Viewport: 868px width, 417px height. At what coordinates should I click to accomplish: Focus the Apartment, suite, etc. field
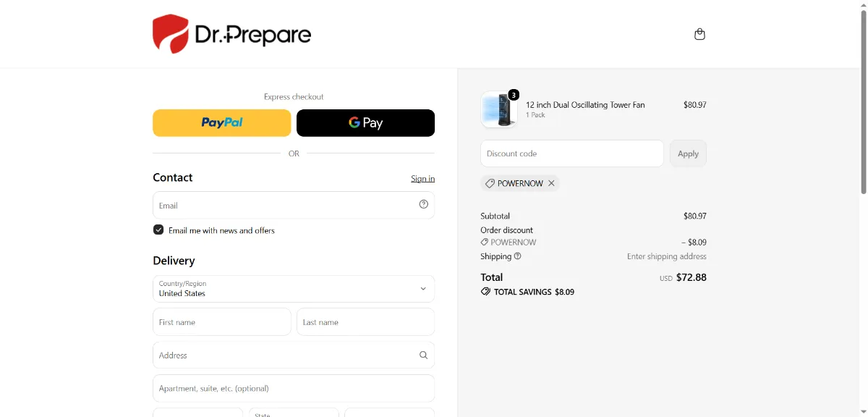pos(294,389)
